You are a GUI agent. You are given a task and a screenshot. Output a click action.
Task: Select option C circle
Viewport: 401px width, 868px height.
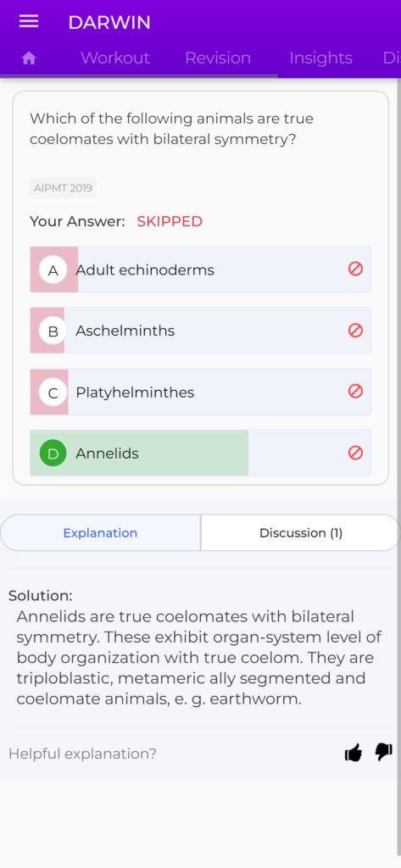(x=53, y=392)
